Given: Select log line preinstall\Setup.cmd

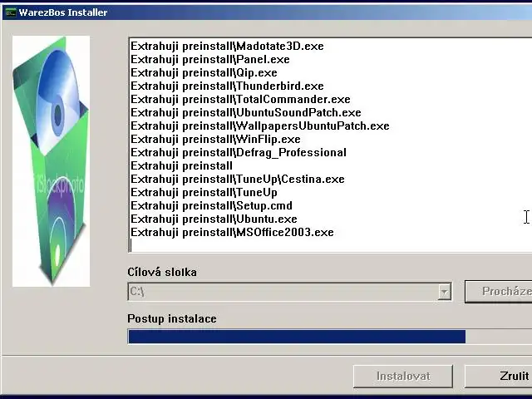Looking at the screenshot, I should click(211, 205).
